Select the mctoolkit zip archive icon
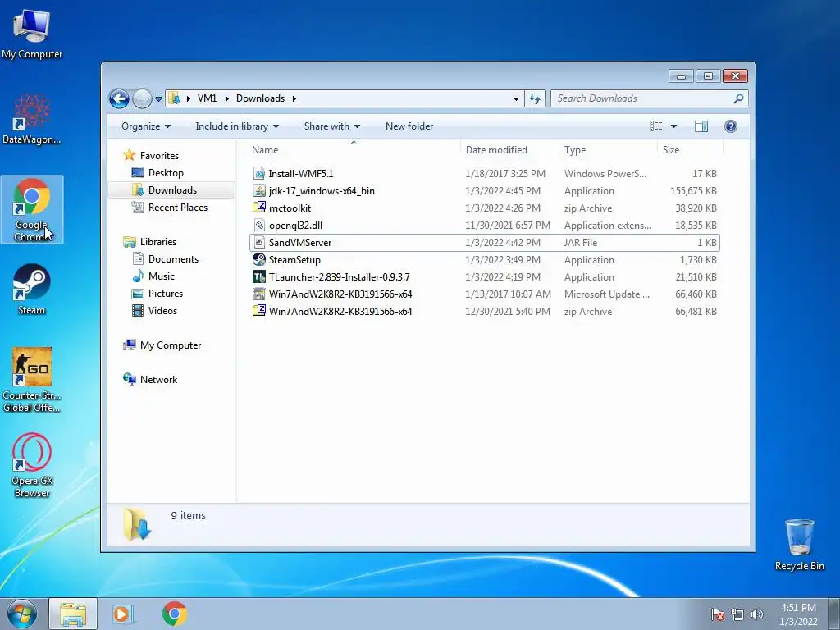The image size is (840, 630). pos(259,208)
